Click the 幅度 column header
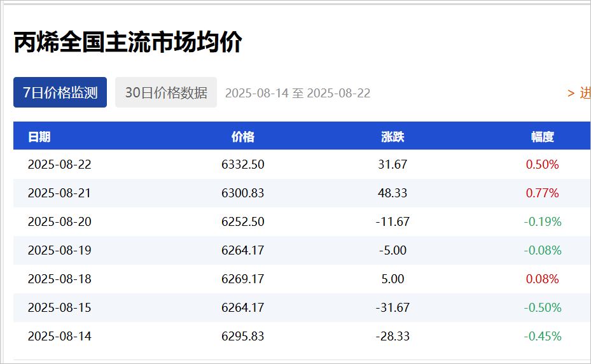 point(543,137)
